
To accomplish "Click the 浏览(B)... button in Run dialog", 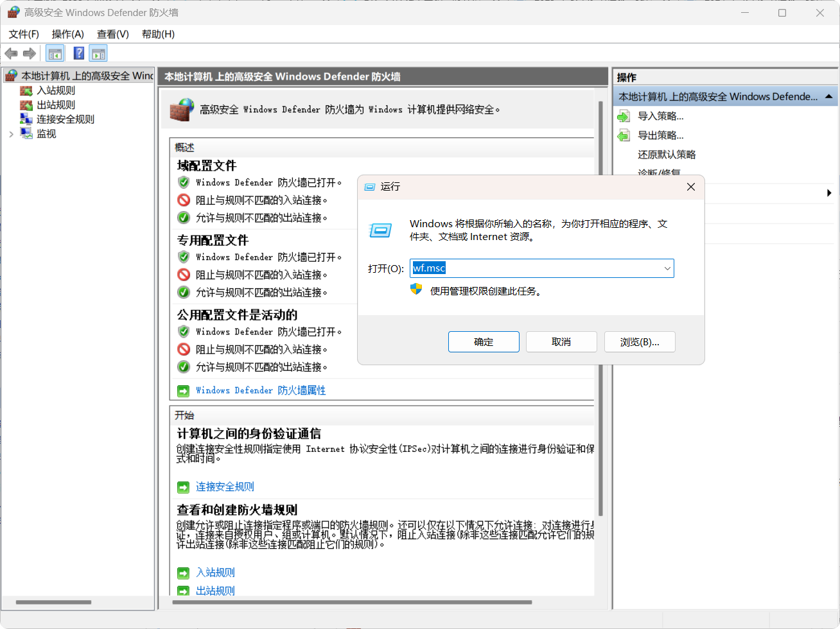I will click(x=640, y=342).
